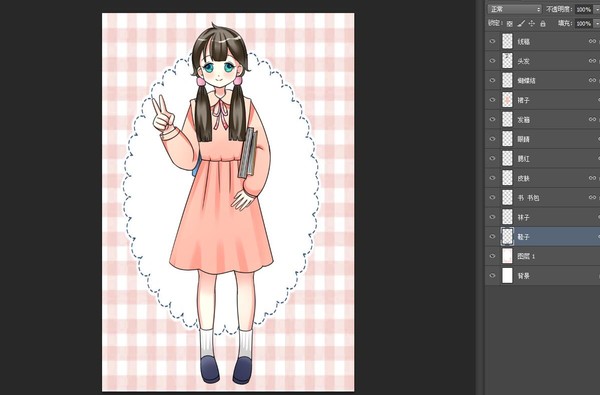Select the 蝴蝶结 layer thumbnail
Screen dimensions: 600x395
[507, 80]
